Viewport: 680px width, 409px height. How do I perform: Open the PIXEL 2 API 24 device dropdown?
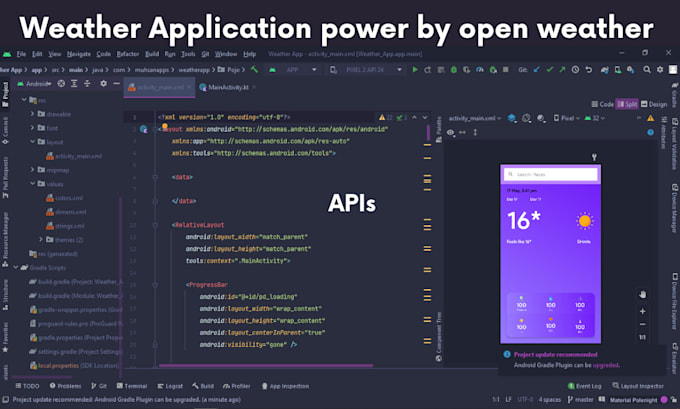pyautogui.click(x=366, y=70)
